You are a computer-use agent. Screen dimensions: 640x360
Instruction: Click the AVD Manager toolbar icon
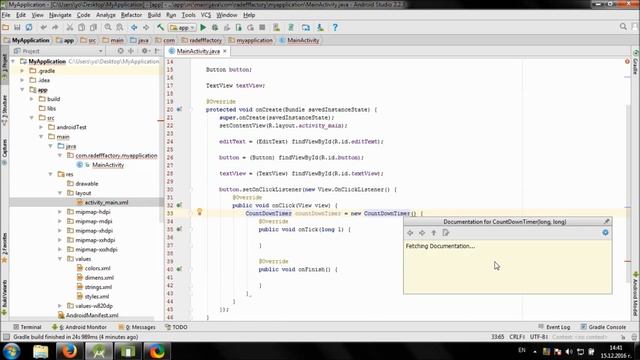pos(277,27)
